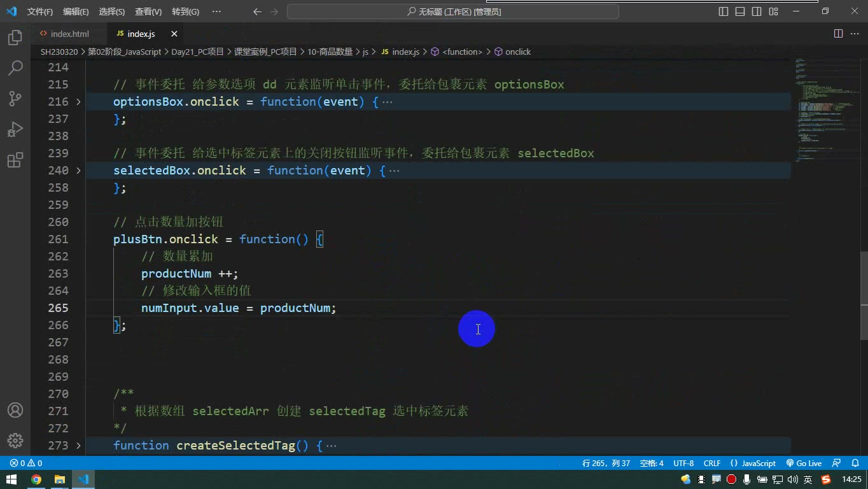Click the Go Back arrow in the title bar

click(257, 11)
